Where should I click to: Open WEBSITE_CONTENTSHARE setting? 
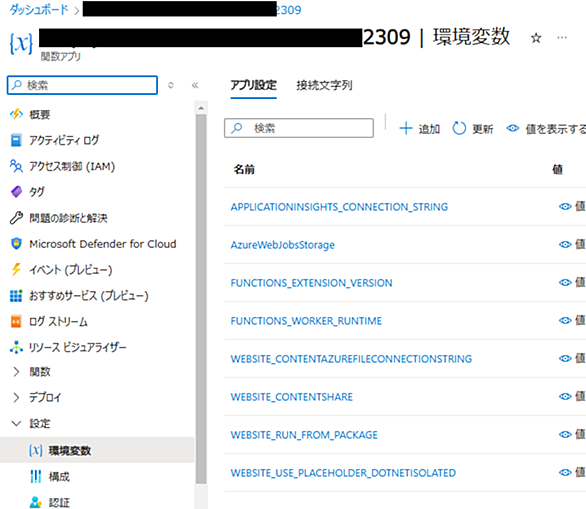[x=292, y=397]
